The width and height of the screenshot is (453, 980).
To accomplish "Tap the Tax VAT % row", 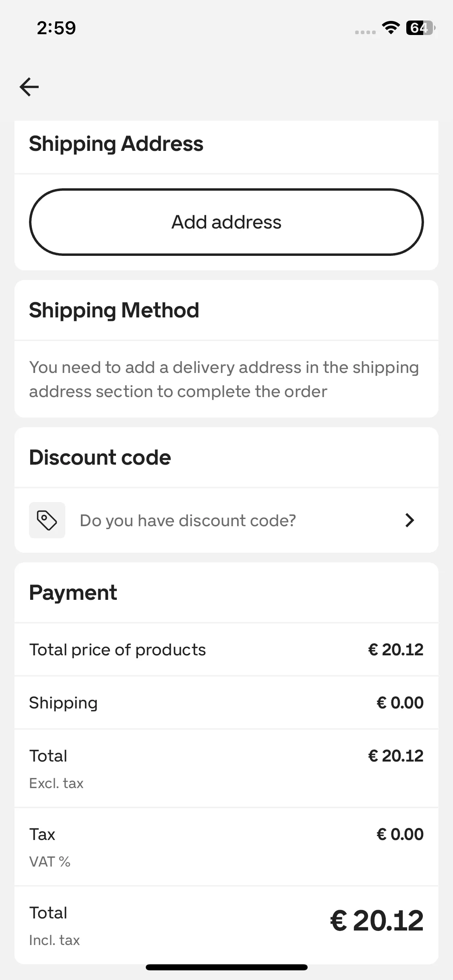I will pyautogui.click(x=226, y=847).
